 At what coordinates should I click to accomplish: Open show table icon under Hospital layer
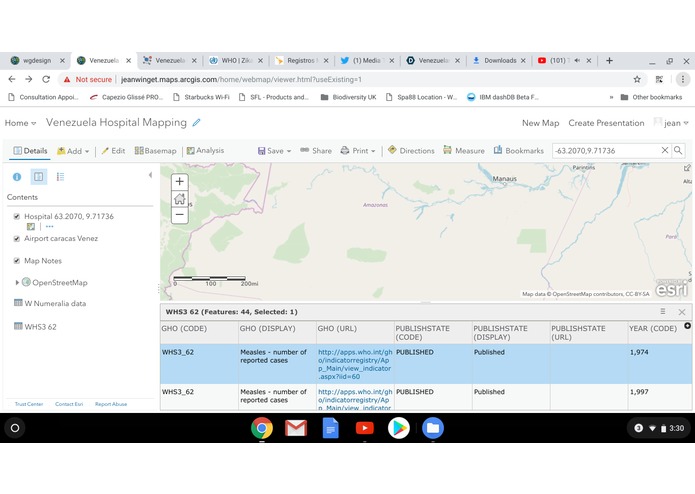[x=31, y=226]
